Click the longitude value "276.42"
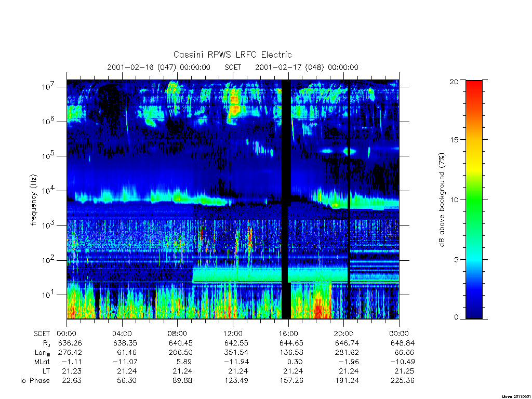 point(70,353)
